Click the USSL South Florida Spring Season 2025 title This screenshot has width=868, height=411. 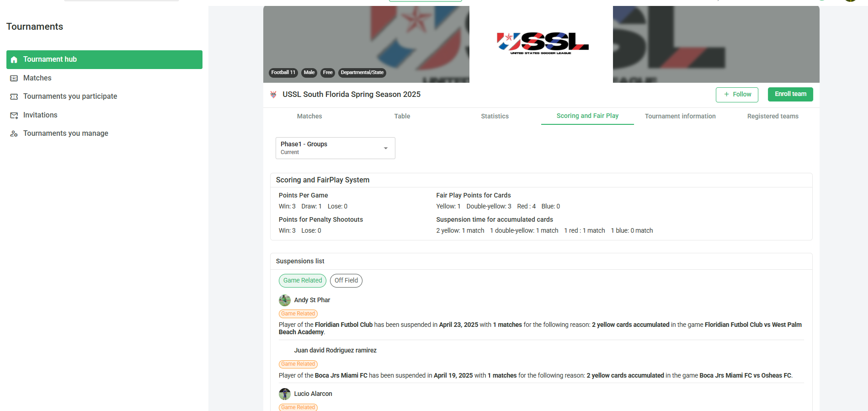(351, 95)
